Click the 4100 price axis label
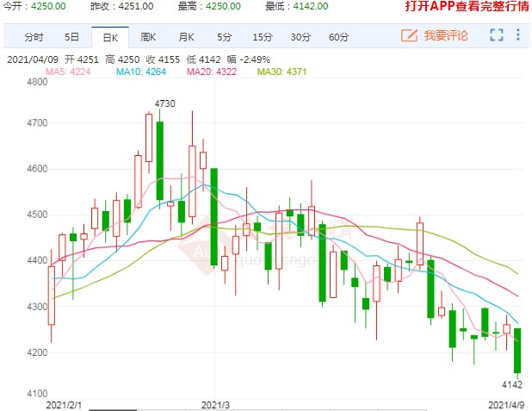The height and width of the screenshot is (411, 532). (x=37, y=394)
